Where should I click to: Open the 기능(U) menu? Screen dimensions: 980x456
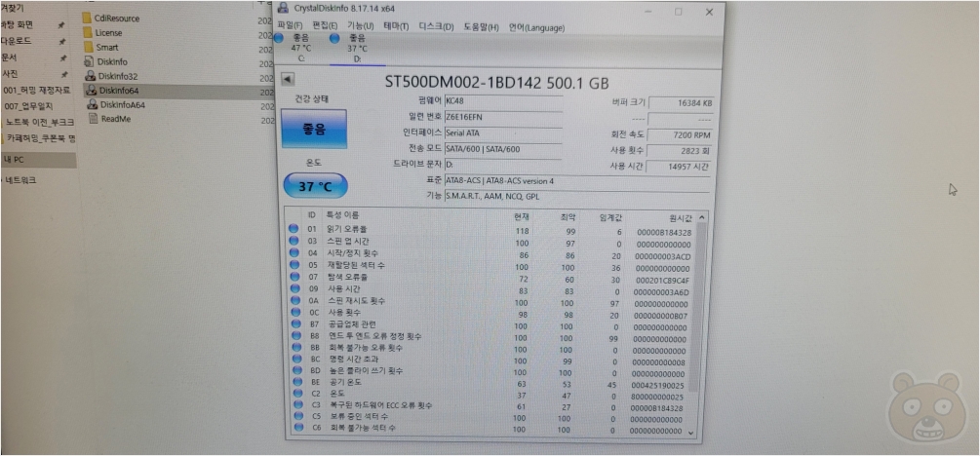pyautogui.click(x=360, y=26)
